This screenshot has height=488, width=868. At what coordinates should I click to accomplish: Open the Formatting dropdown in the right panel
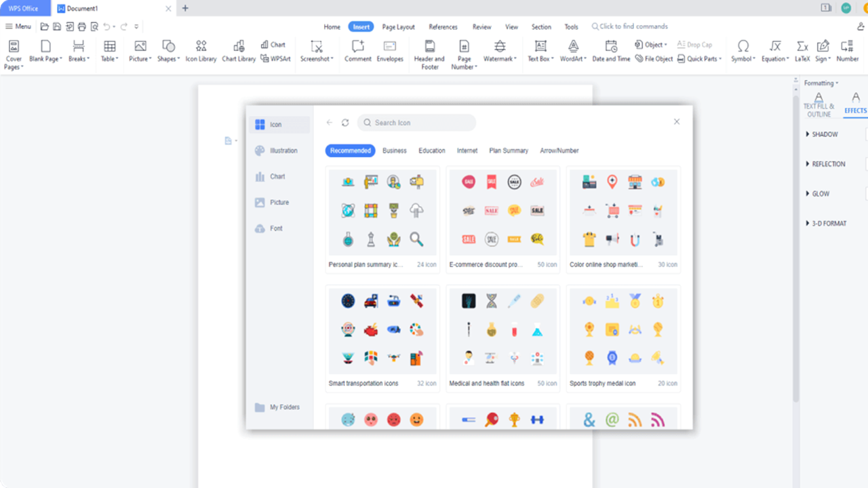click(821, 83)
